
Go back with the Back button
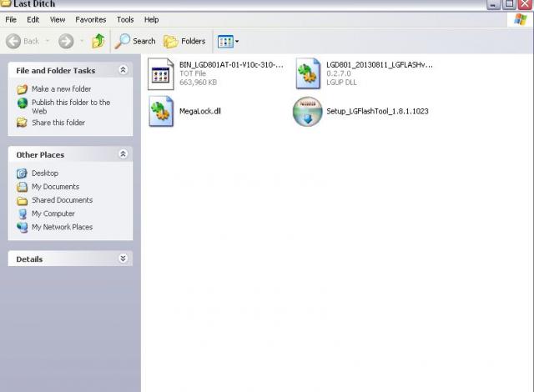23,41
